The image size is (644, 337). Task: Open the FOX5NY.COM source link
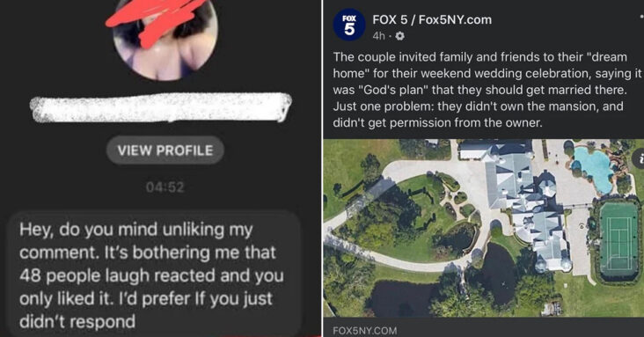[x=365, y=331]
